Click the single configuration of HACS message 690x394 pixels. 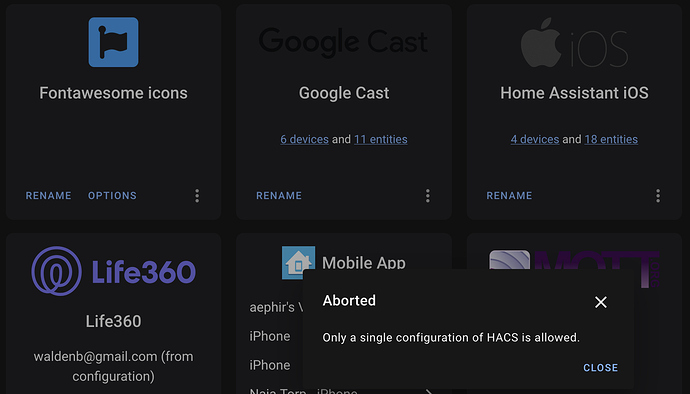(x=451, y=338)
